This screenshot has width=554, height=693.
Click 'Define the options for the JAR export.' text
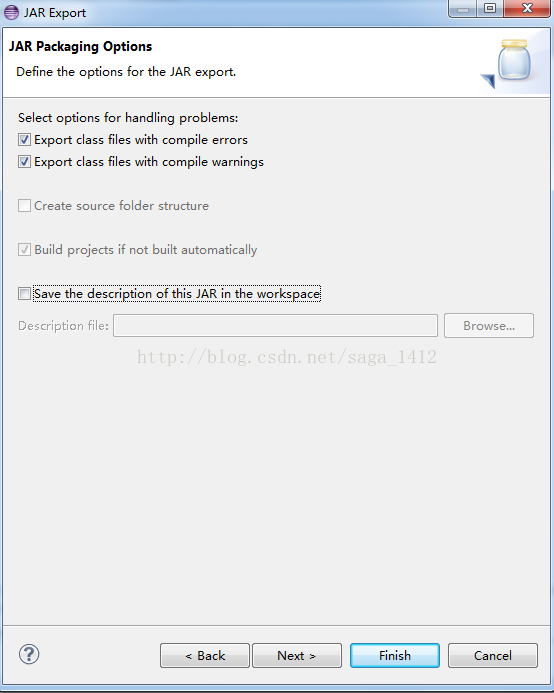[x=126, y=72]
